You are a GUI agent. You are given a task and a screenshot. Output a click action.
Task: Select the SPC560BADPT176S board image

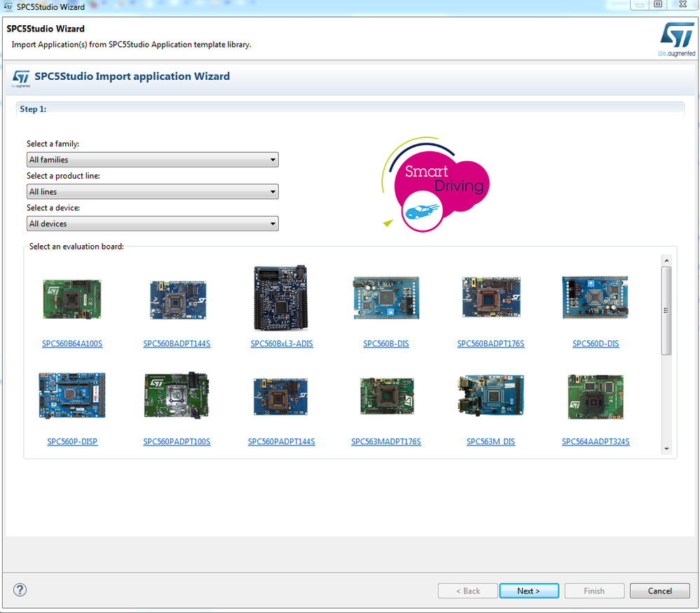tap(491, 297)
